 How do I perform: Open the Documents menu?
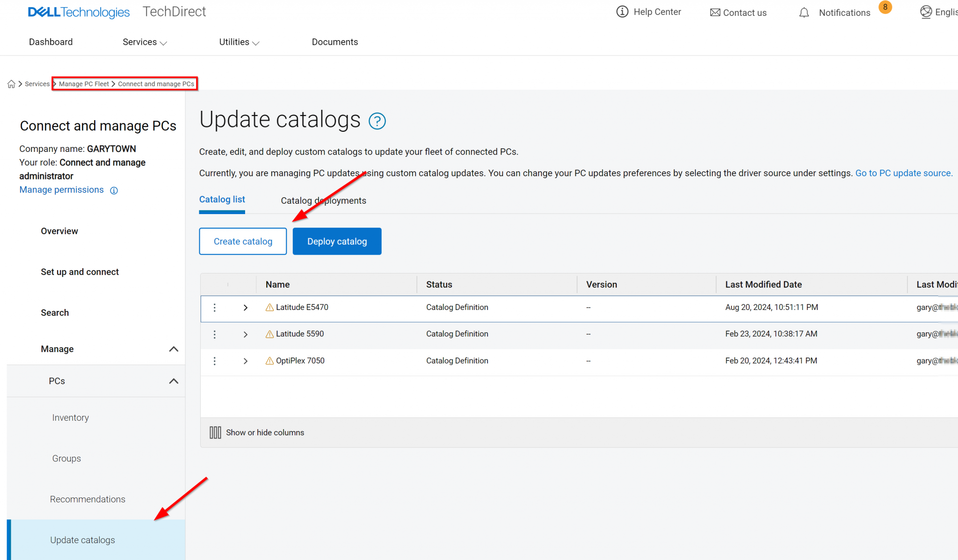(334, 42)
